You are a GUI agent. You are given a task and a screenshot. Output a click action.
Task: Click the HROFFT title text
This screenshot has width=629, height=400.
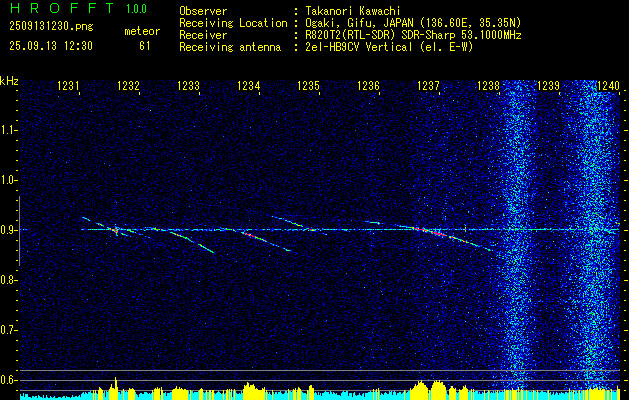(x=62, y=8)
